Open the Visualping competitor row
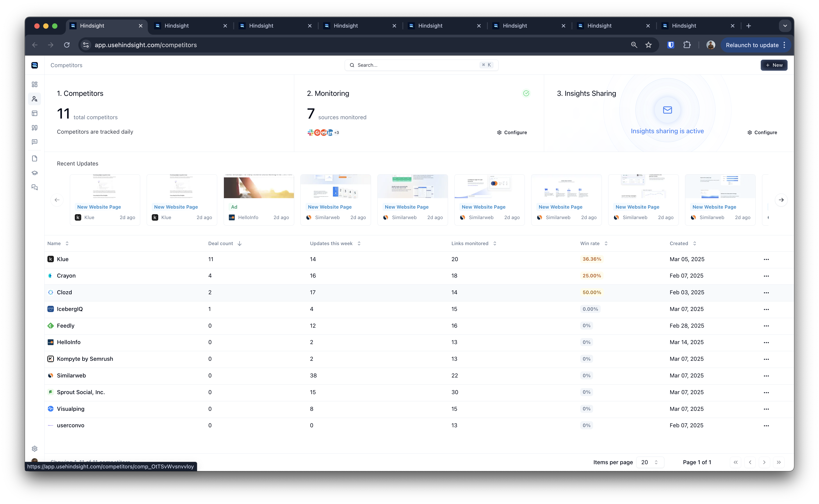 [419, 409]
